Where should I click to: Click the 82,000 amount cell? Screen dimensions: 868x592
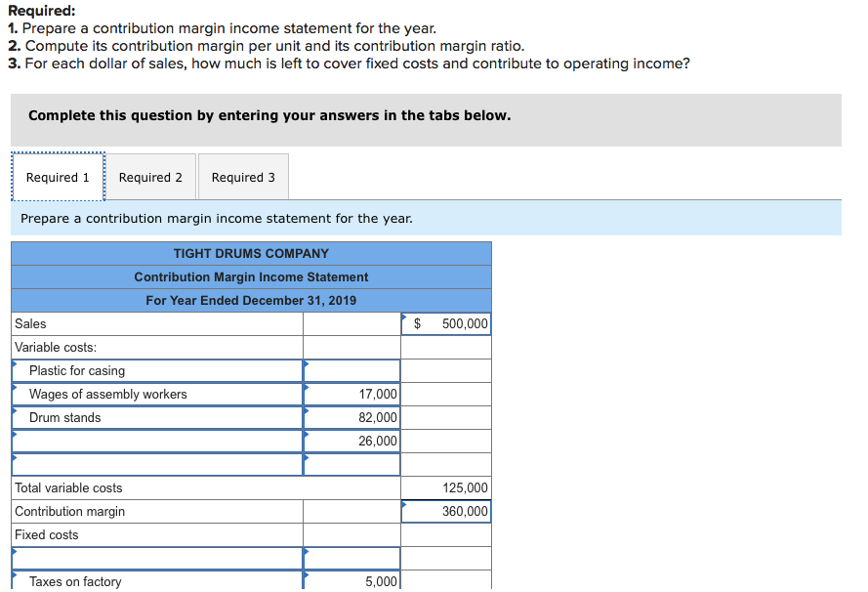click(x=351, y=417)
